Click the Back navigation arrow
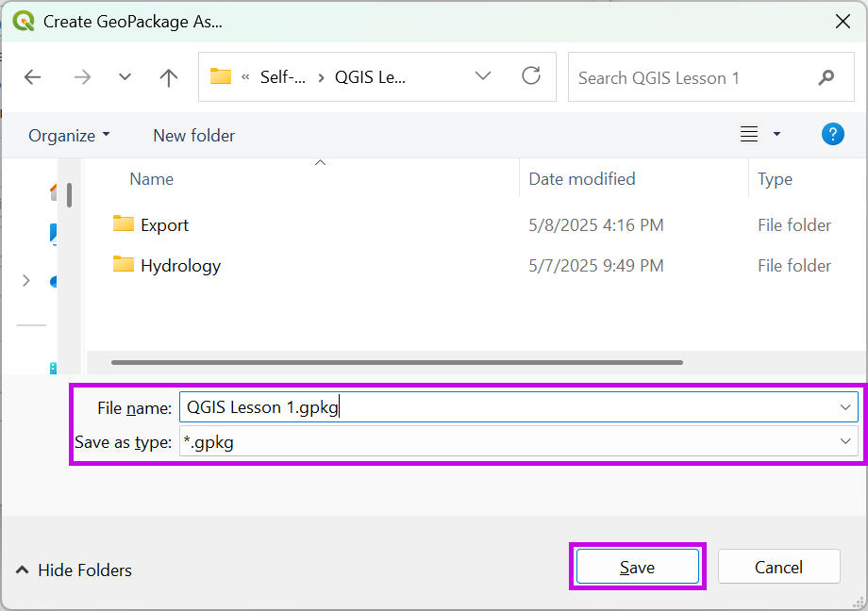Screen dimensions: 868x611 pyautogui.click(x=33, y=77)
